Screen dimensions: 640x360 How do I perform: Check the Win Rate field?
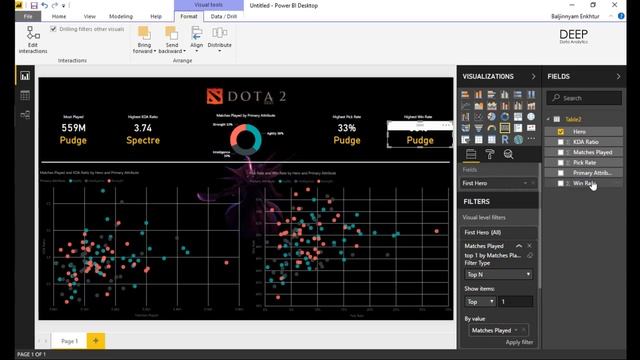tap(561, 183)
